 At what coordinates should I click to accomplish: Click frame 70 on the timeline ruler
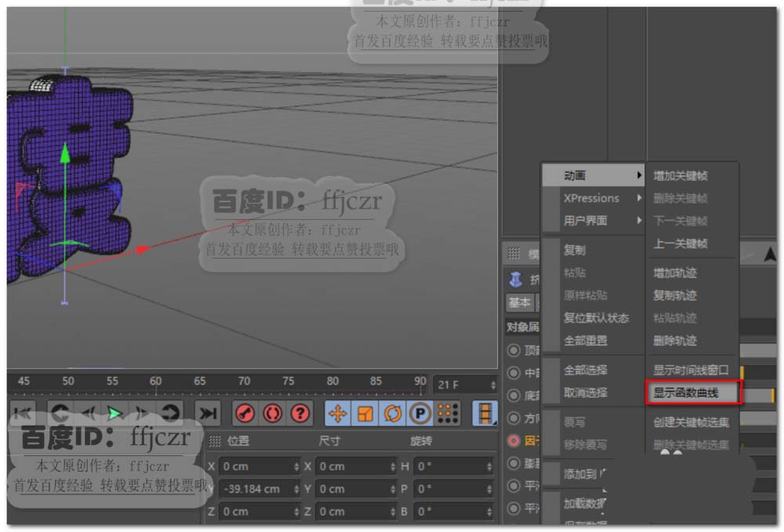click(244, 381)
